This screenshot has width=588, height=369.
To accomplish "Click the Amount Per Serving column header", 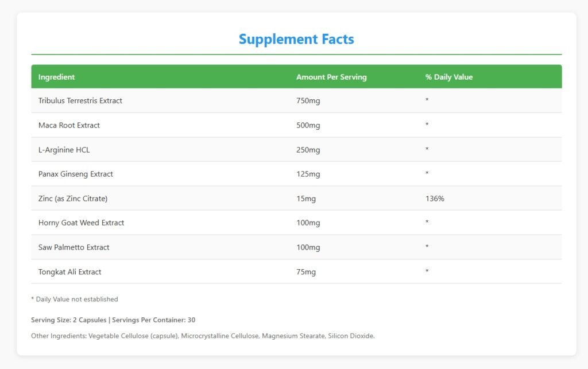I will tap(331, 77).
